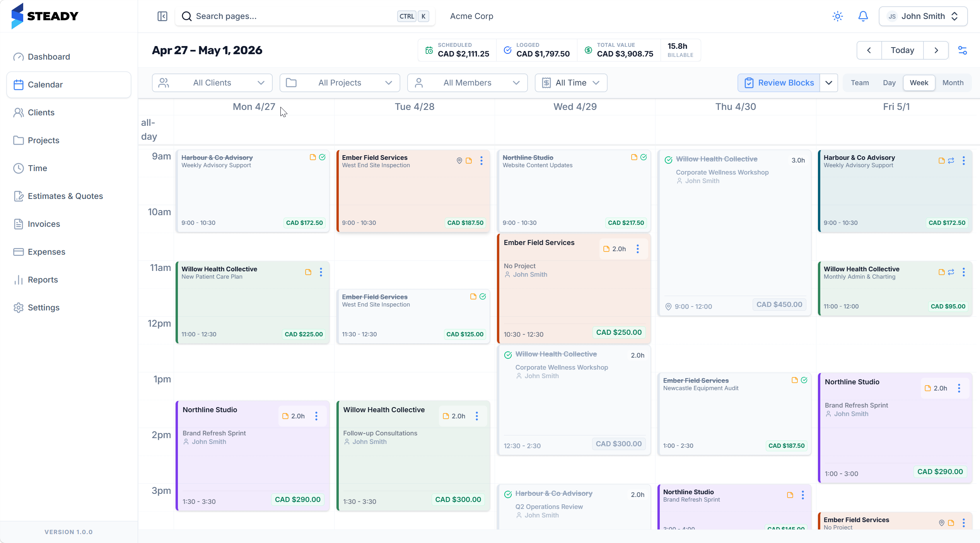Open the All Clients filter dropdown
Screen dimensions: 980x543
(212, 83)
